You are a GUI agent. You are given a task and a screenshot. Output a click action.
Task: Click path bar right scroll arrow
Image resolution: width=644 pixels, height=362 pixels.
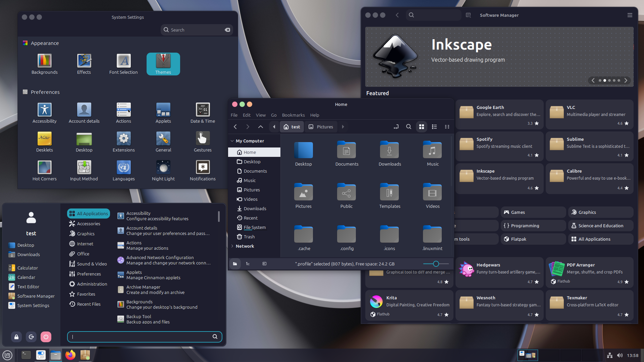click(x=343, y=127)
